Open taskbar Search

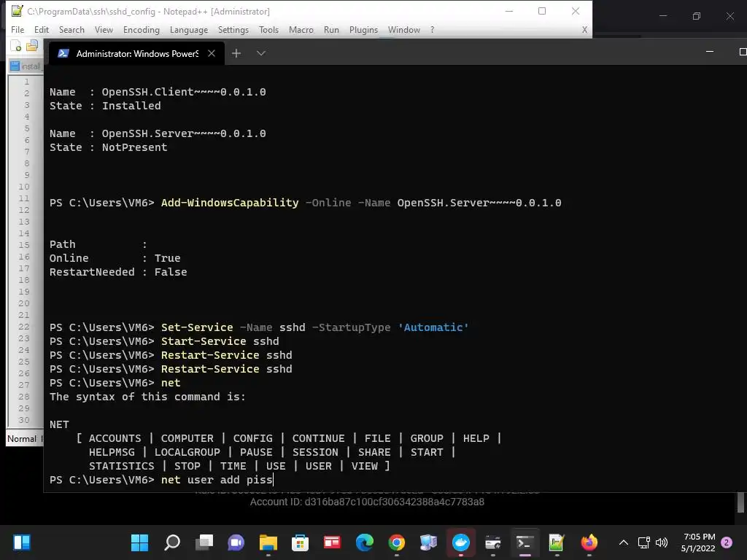click(x=172, y=542)
